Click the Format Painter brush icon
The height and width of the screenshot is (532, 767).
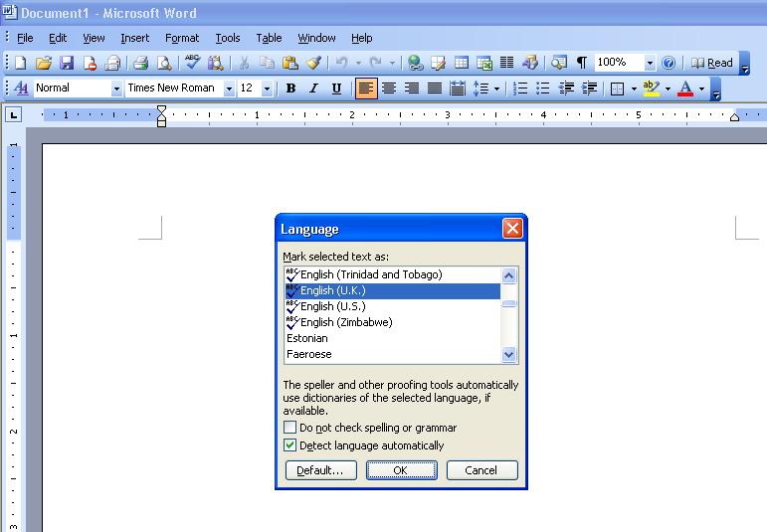tap(313, 63)
